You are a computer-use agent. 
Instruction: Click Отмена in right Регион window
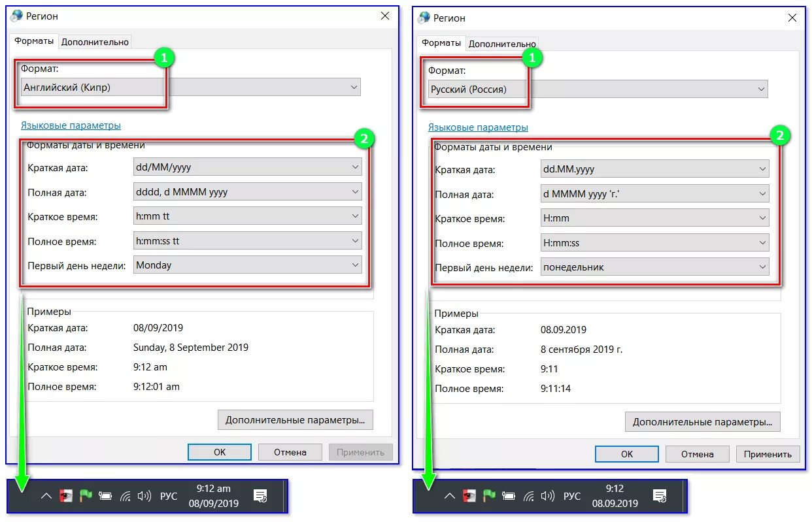click(x=698, y=454)
